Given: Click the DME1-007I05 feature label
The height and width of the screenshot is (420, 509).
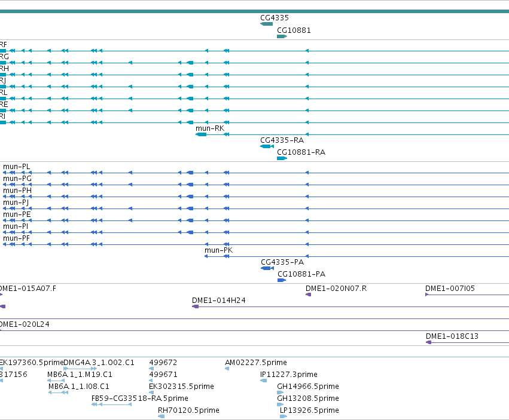Looking at the screenshot, I should 450,289.
